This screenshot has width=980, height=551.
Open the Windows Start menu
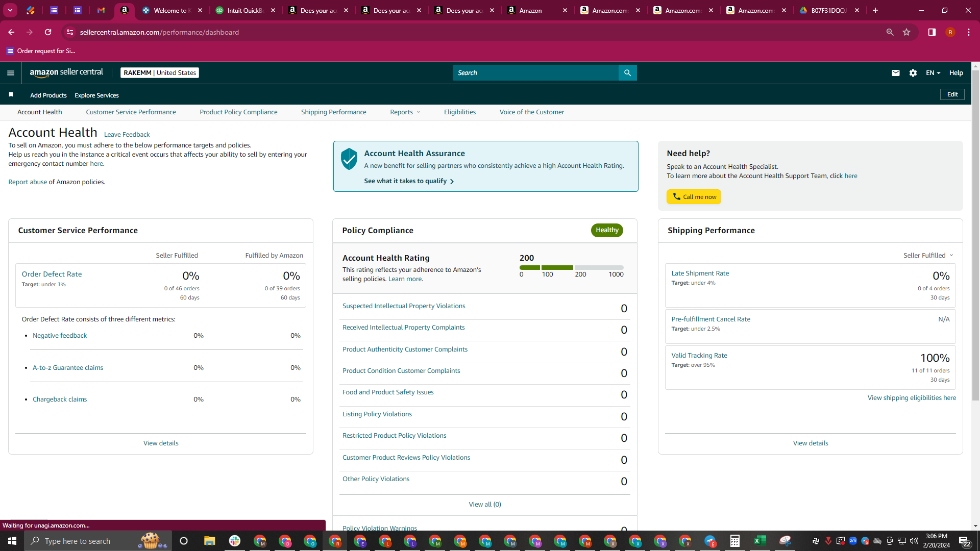point(12,541)
